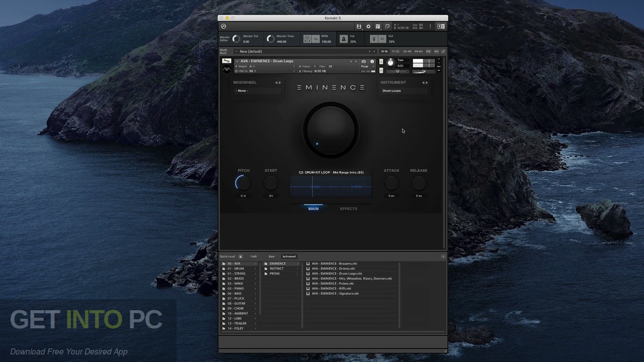Click the camera snapshot icon

click(364, 61)
